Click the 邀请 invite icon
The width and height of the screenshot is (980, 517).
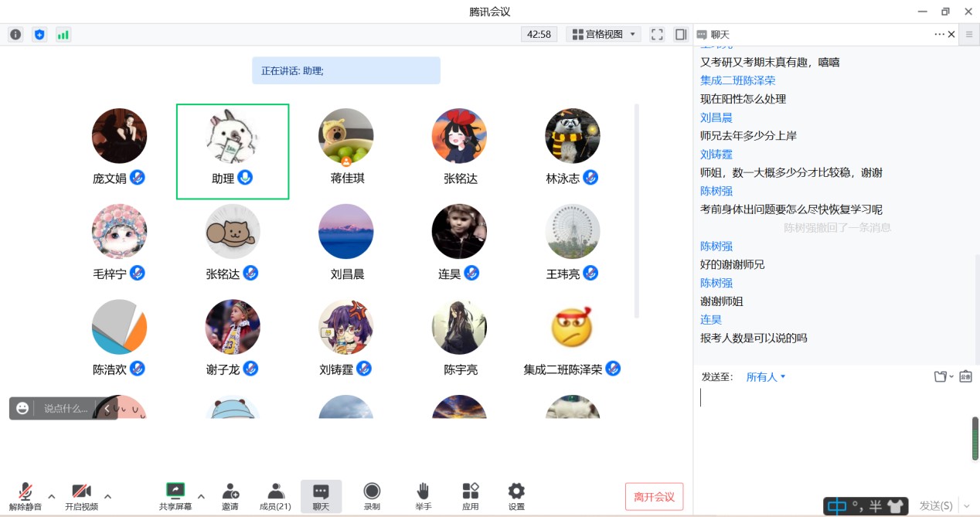pyautogui.click(x=230, y=496)
